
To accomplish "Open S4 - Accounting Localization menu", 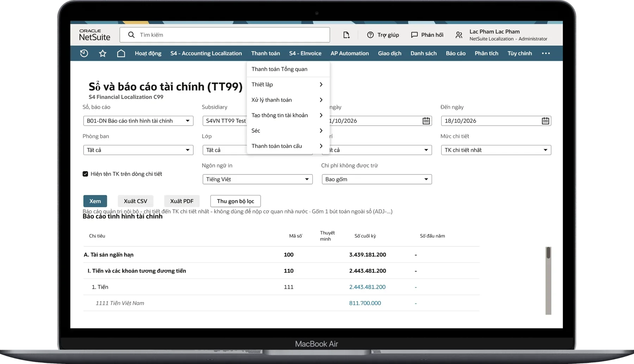I will point(206,53).
